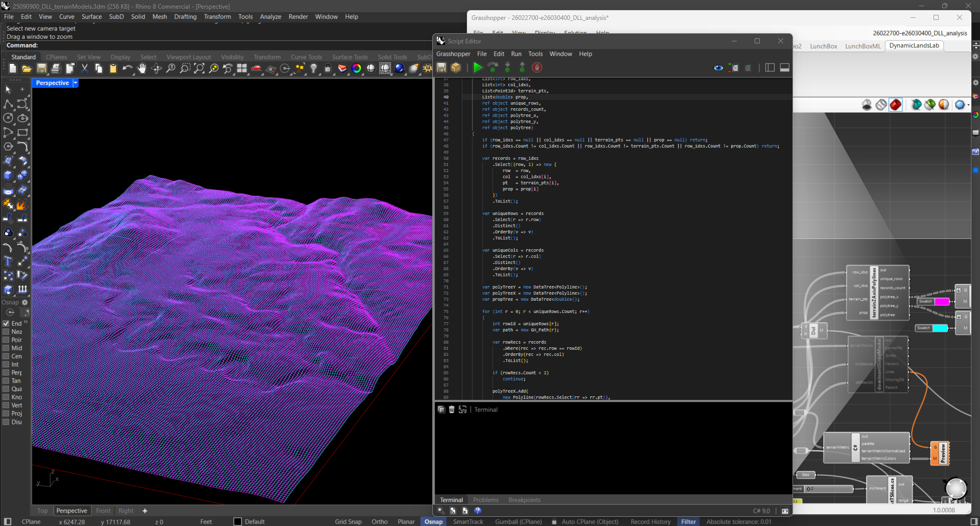
Task: Click the SmartTrack status bar button
Action: [468, 521]
